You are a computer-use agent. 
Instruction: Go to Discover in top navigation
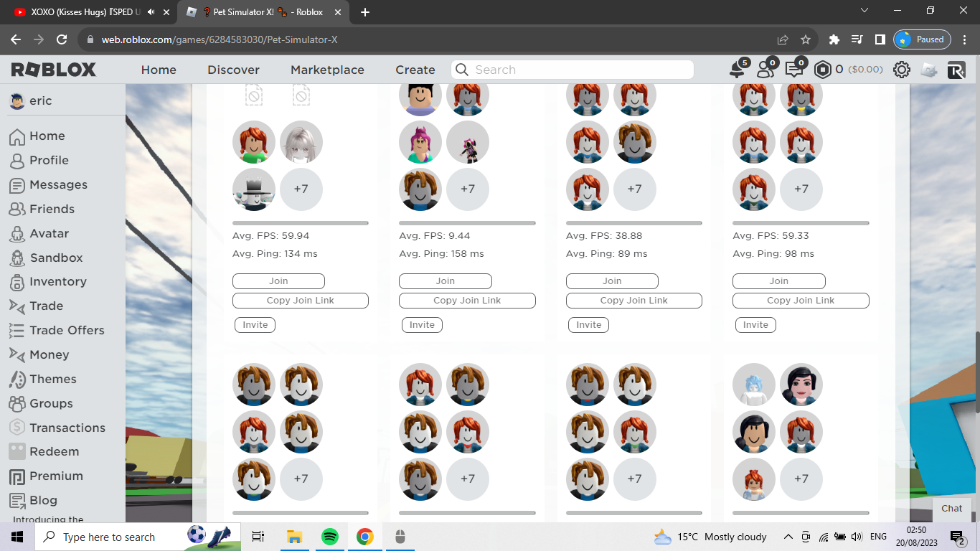click(x=233, y=70)
